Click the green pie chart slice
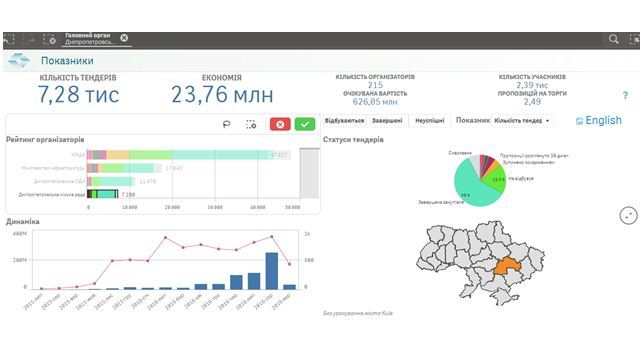The width and height of the screenshot is (640, 360). [x=496, y=180]
